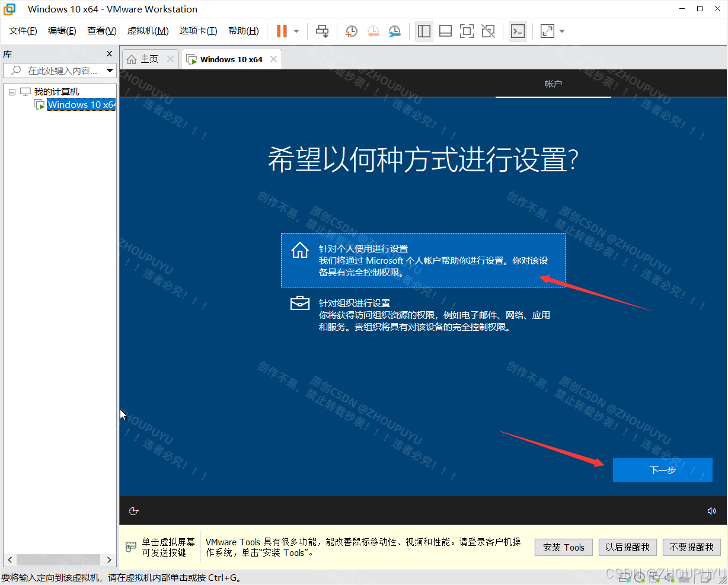The image size is (728, 585).
Task: Open the stretch display options dropdown
Action: tap(562, 31)
